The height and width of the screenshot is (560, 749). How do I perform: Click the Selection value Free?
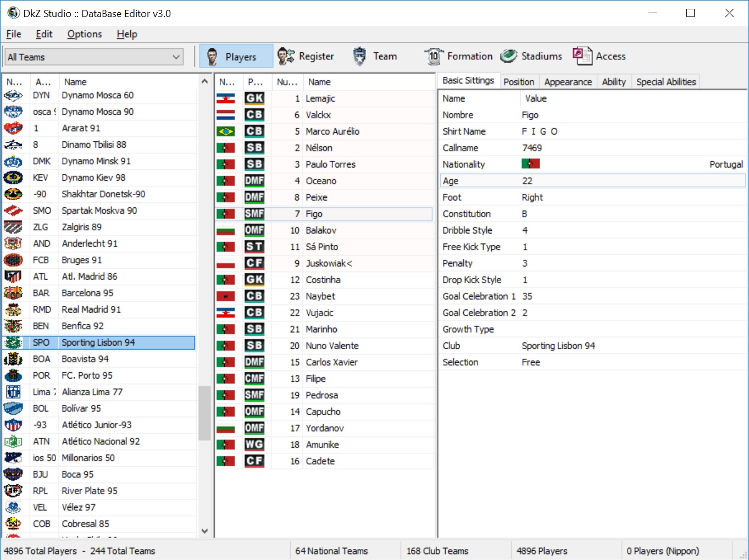click(x=531, y=362)
